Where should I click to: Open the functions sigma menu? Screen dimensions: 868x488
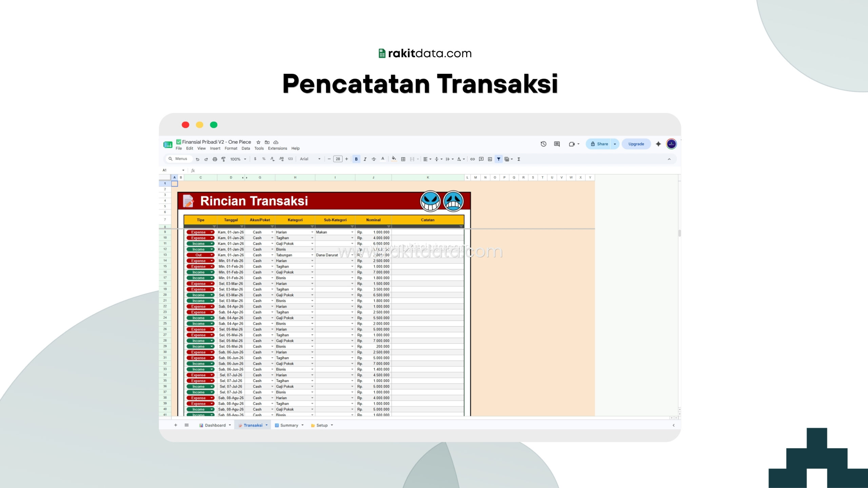pos(519,159)
